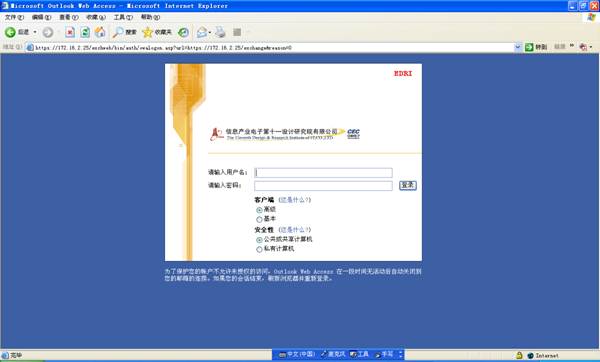The height and width of the screenshot is (362, 600).
Task: Click the green Back arrow icon
Action: [x=10, y=33]
